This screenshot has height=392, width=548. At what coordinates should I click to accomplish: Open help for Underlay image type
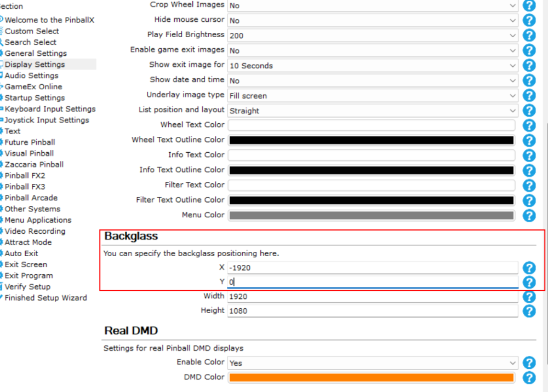[x=529, y=96]
